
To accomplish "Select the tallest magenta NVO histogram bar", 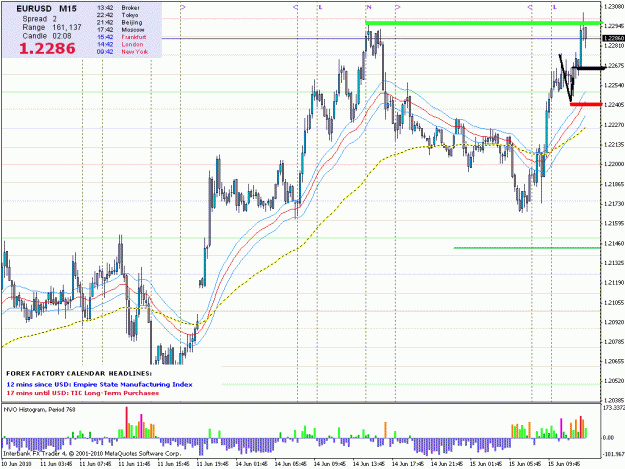I will point(127,422).
